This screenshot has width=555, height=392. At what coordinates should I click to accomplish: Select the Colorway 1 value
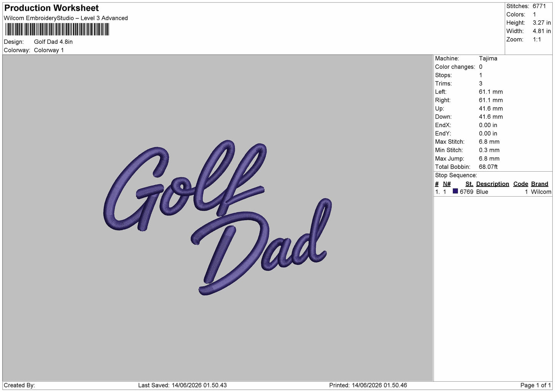[49, 50]
